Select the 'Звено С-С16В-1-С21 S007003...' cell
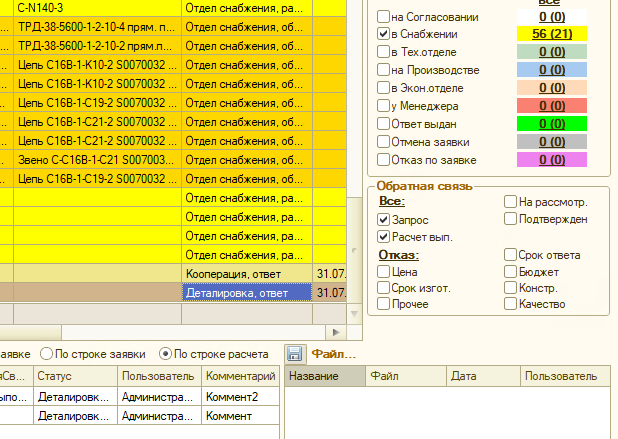Image resolution: width=618 pixels, height=439 pixels. coord(97,160)
